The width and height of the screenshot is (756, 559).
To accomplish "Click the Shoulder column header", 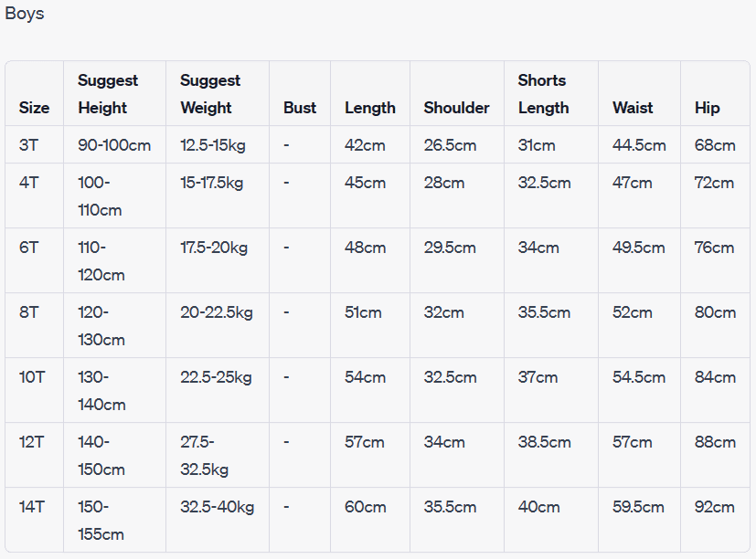I will coord(456,108).
